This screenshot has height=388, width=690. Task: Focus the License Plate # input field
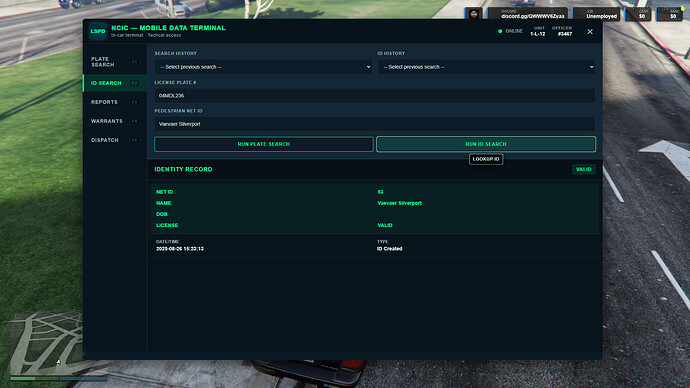pyautogui.click(x=374, y=95)
